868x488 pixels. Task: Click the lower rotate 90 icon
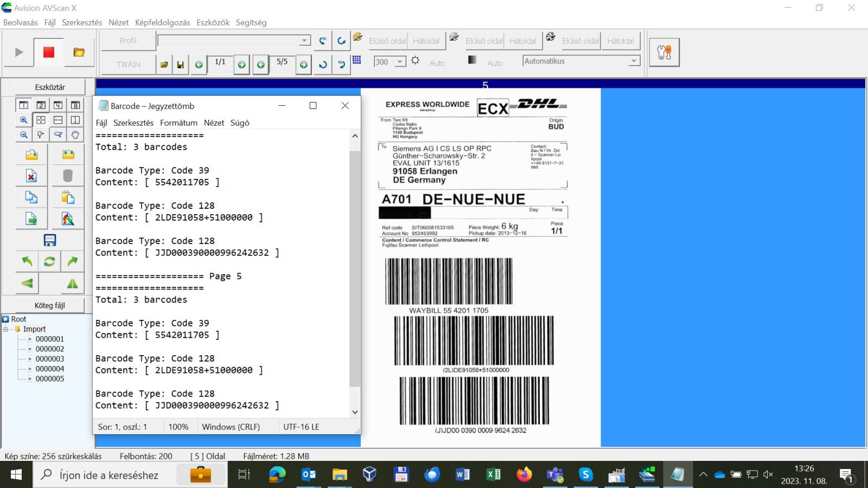341,65
